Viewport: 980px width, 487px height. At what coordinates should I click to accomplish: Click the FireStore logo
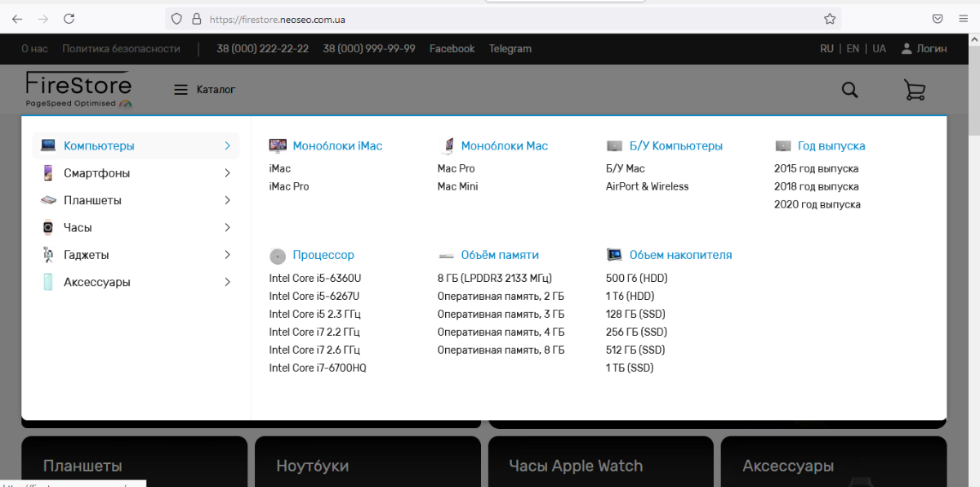coord(78,90)
